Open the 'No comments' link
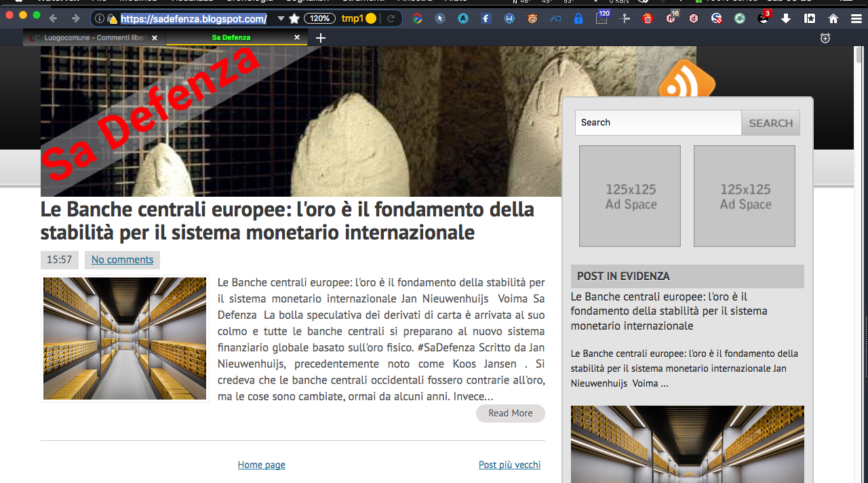Screen dimensions: 868x483 (123, 260)
